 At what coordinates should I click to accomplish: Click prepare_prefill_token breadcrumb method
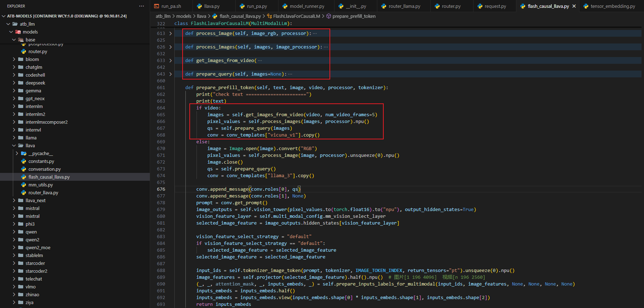coord(354,16)
